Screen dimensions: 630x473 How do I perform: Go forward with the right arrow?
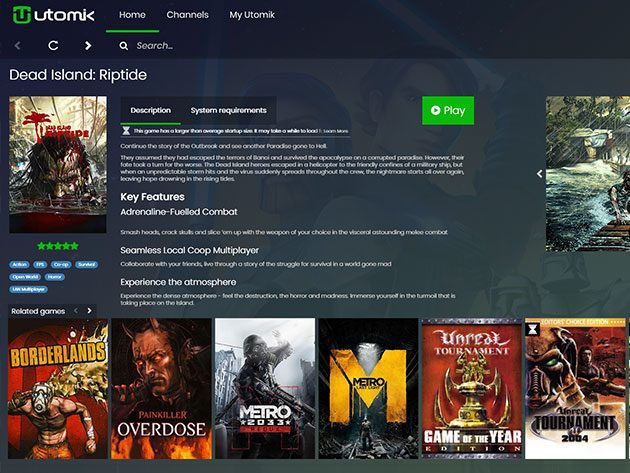(x=88, y=46)
